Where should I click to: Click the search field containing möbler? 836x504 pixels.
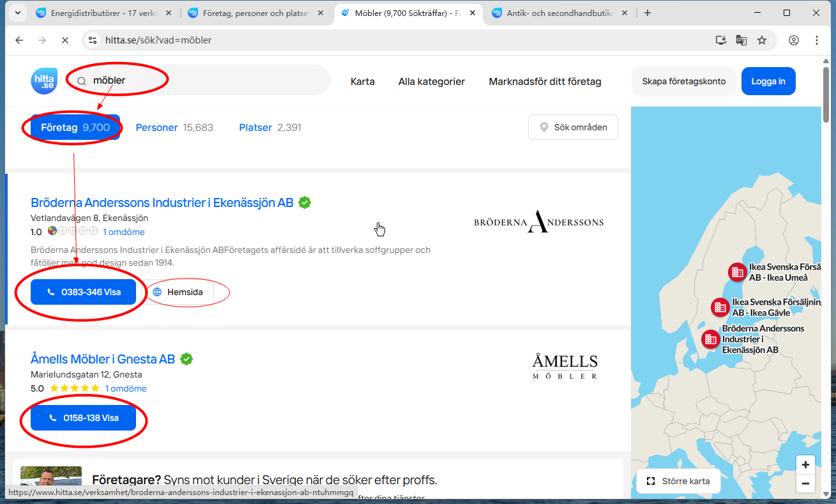[x=197, y=80]
